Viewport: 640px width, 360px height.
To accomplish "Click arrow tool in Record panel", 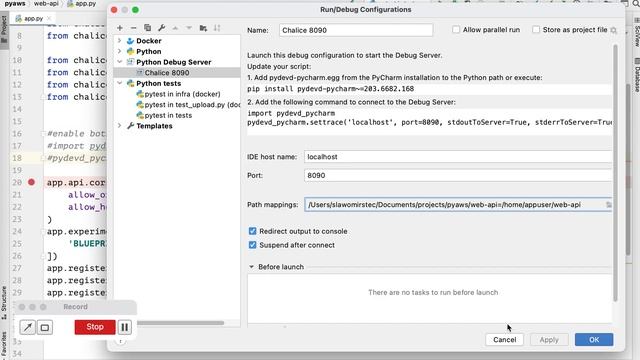I will (27, 327).
